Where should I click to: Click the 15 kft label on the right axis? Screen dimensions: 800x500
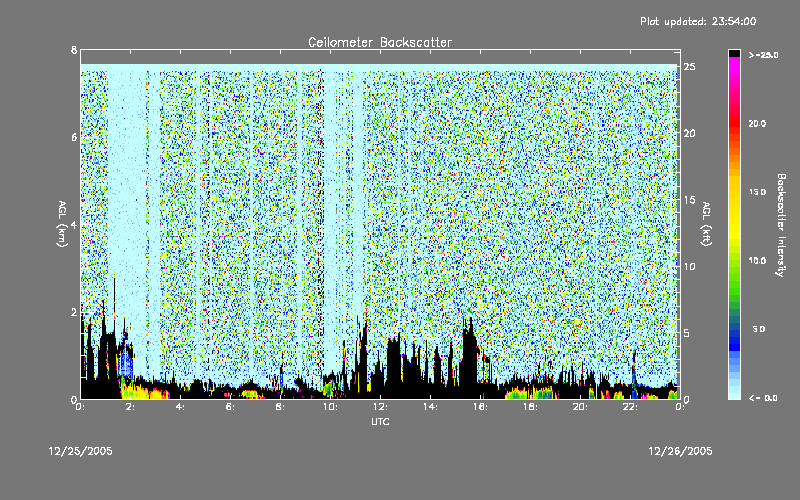(689, 199)
